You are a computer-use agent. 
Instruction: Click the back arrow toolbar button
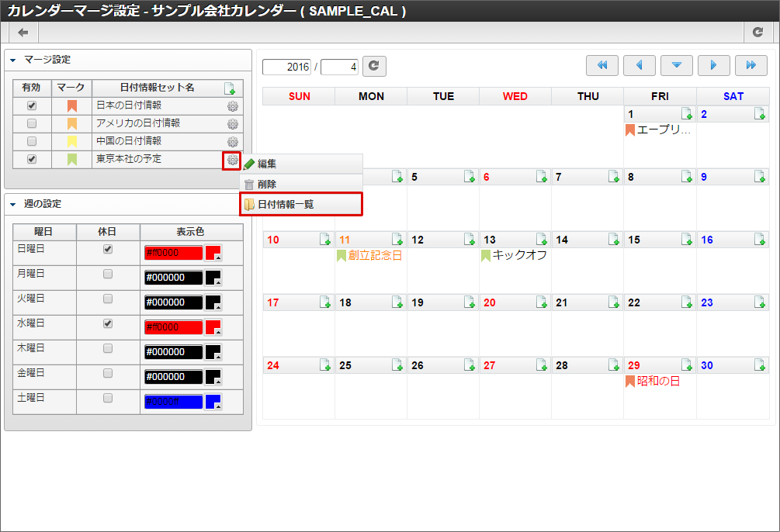click(23, 33)
